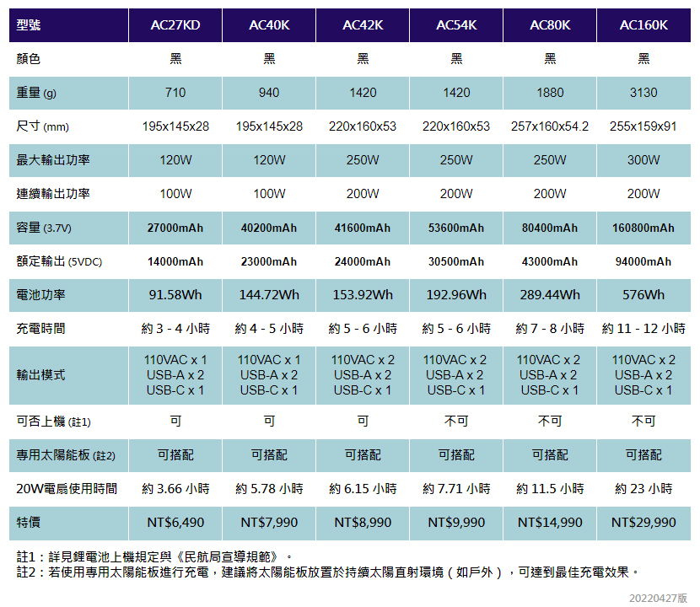The width and height of the screenshot is (700, 607).
Task: Click the rated output 23000mAh
Action: pyautogui.click(x=269, y=261)
